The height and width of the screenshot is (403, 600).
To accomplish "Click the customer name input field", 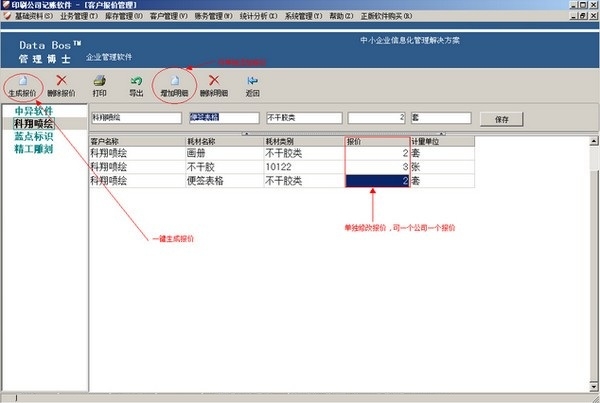I will [x=136, y=117].
